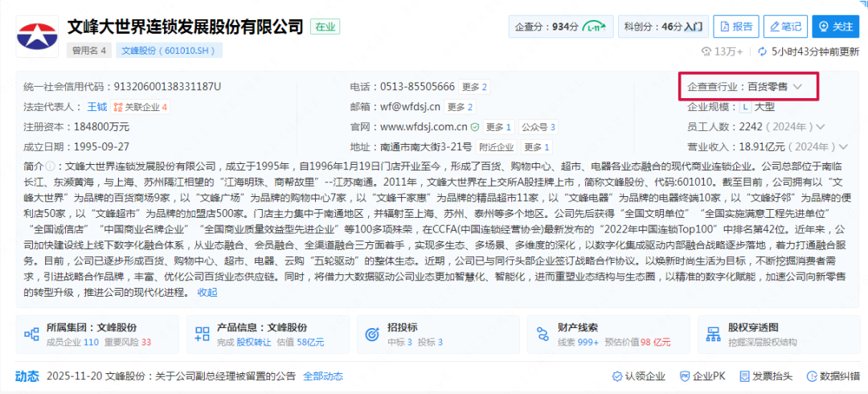Click credit code 91320600138331187U
Viewport: 868px width, 394px height.
coord(167,87)
